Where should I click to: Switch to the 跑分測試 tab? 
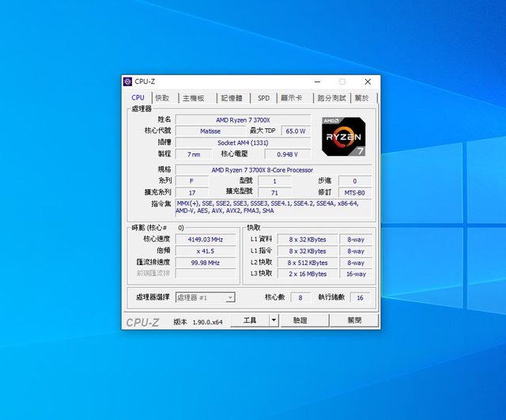[331, 98]
